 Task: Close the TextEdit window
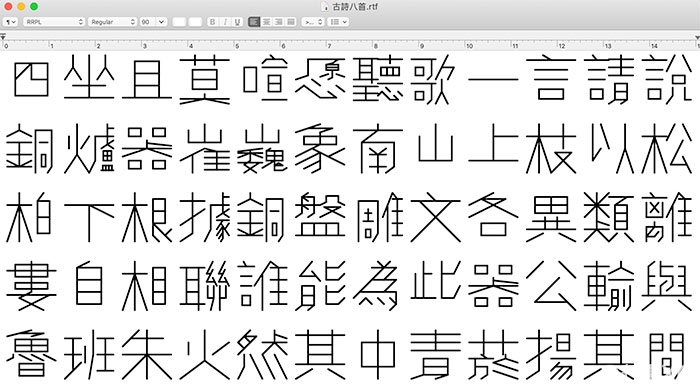point(8,7)
